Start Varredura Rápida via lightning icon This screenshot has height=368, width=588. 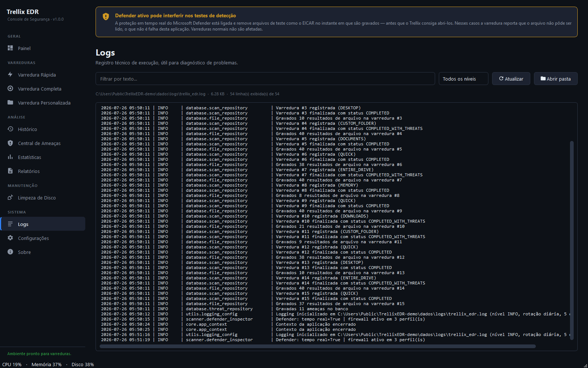point(10,75)
